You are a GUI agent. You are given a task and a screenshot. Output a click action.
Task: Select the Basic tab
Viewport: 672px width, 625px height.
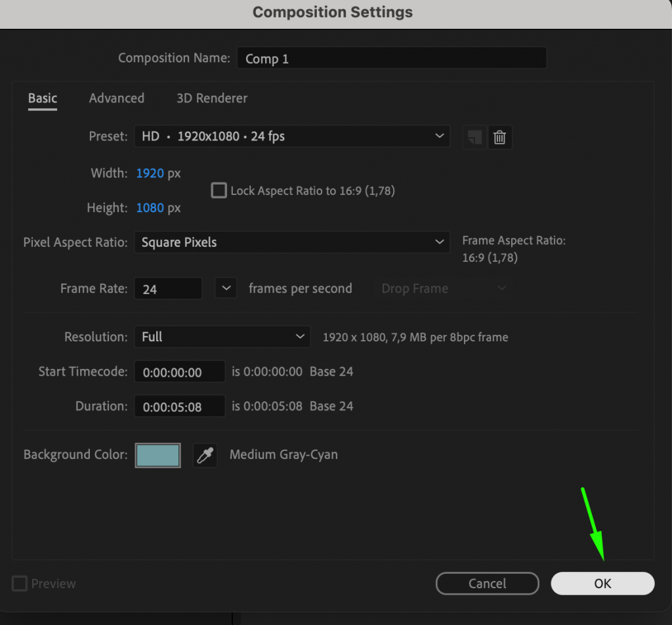point(43,98)
